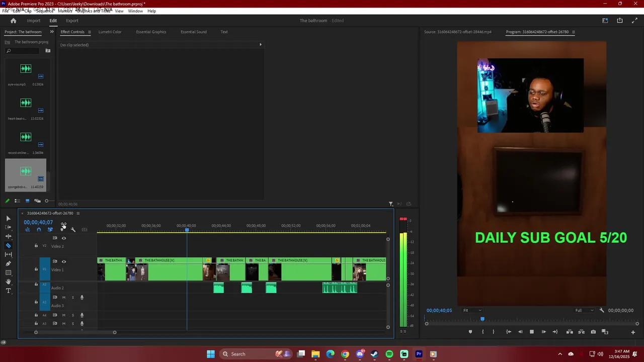Expand the no clip selected arrow
Viewport: 644px width, 362px height.
tap(260, 45)
